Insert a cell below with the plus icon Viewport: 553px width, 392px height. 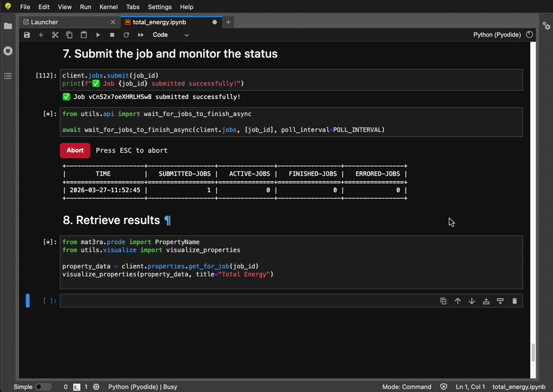click(x=41, y=35)
